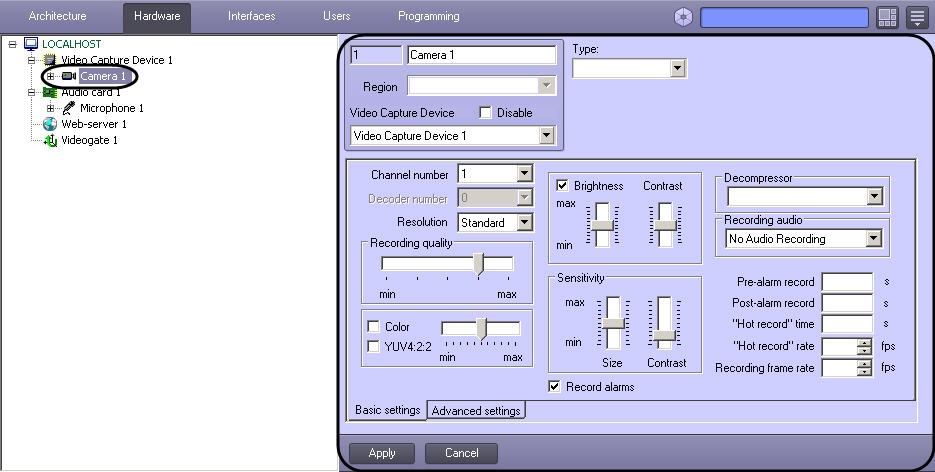
Task: Click the Web-server 1 globe icon
Action: pyautogui.click(x=50, y=124)
